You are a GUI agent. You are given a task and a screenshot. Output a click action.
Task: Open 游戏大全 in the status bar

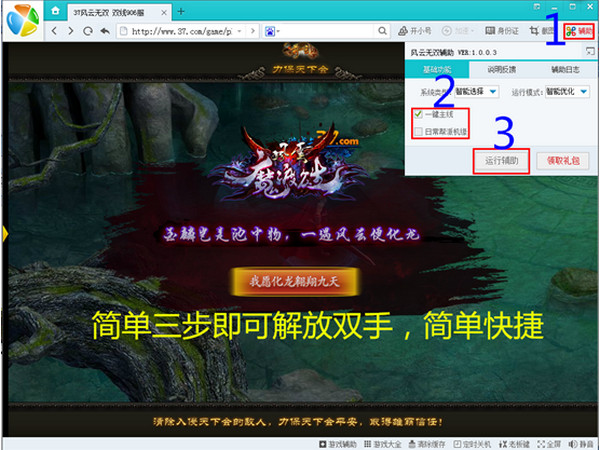(x=382, y=444)
